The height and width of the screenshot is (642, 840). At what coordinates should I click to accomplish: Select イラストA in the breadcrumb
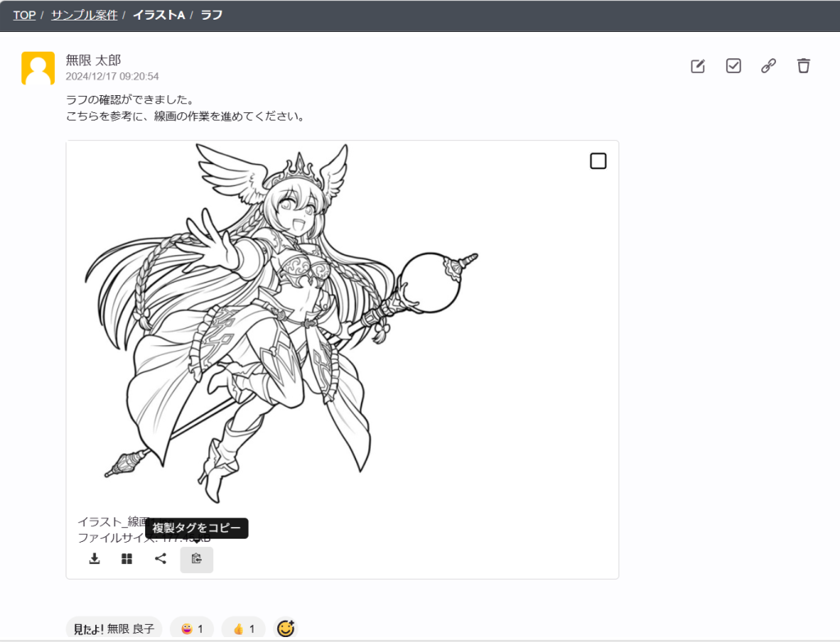tap(158, 15)
